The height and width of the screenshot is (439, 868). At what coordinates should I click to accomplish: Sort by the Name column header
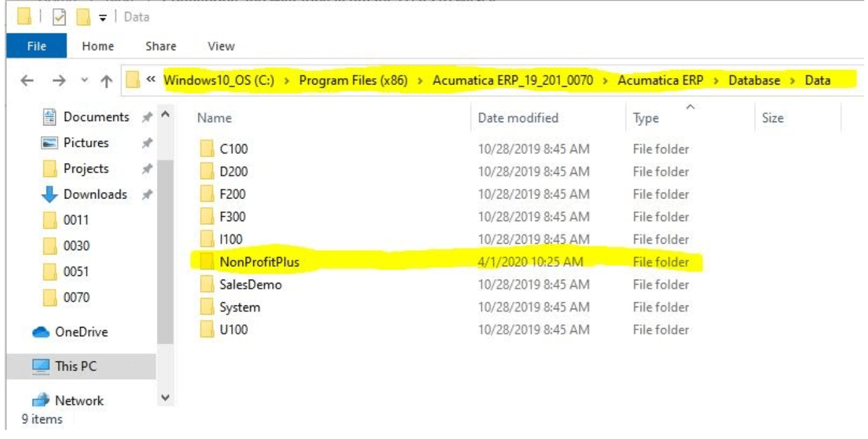click(x=214, y=118)
